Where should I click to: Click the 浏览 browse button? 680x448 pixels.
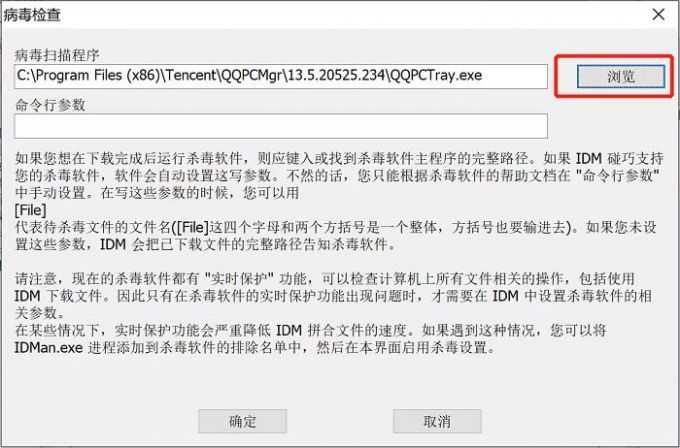point(621,76)
